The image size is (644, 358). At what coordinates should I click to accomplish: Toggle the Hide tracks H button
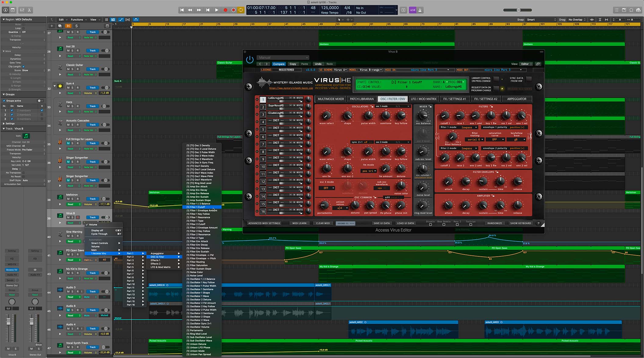pyautogui.click(x=68, y=26)
